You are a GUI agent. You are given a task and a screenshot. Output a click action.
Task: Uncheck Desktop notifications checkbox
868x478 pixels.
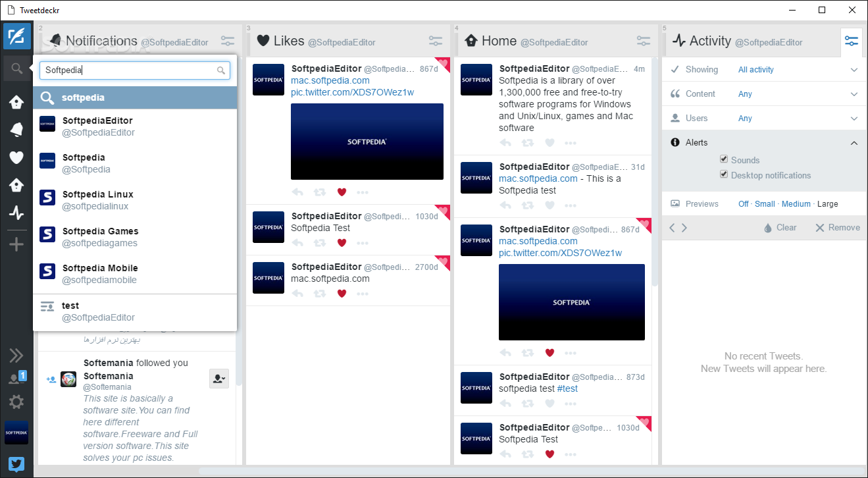click(724, 174)
